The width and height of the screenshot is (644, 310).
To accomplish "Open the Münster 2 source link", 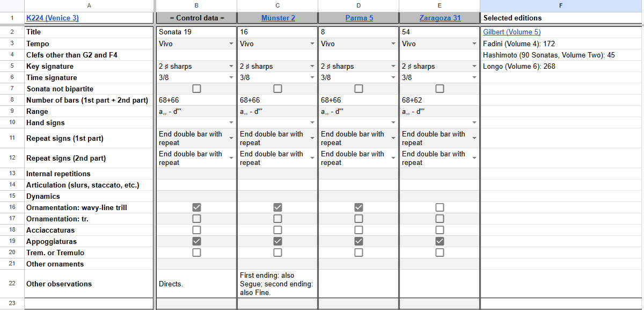I will point(278,18).
